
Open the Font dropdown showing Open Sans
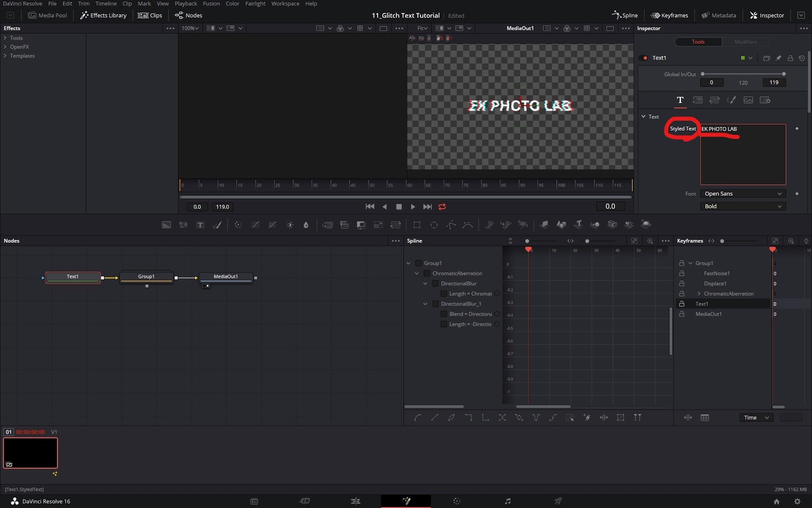pyautogui.click(x=743, y=194)
